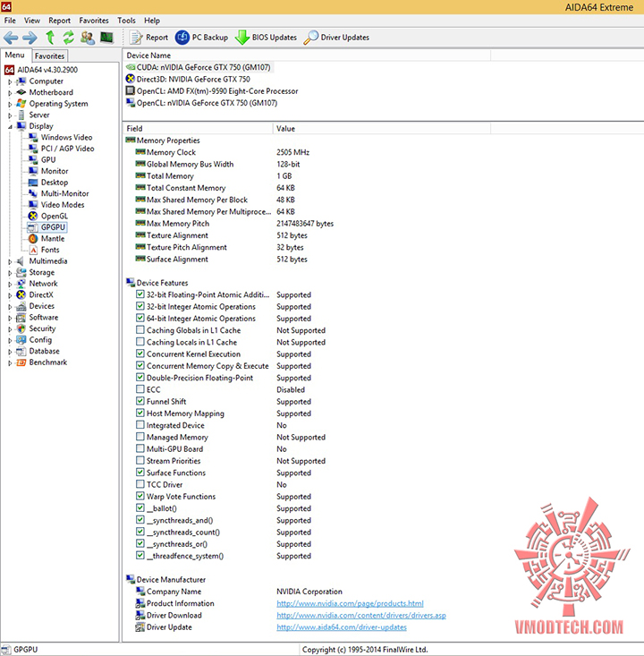The height and width of the screenshot is (656, 644).
Task: Click the Device Name column header
Action: 307,55
